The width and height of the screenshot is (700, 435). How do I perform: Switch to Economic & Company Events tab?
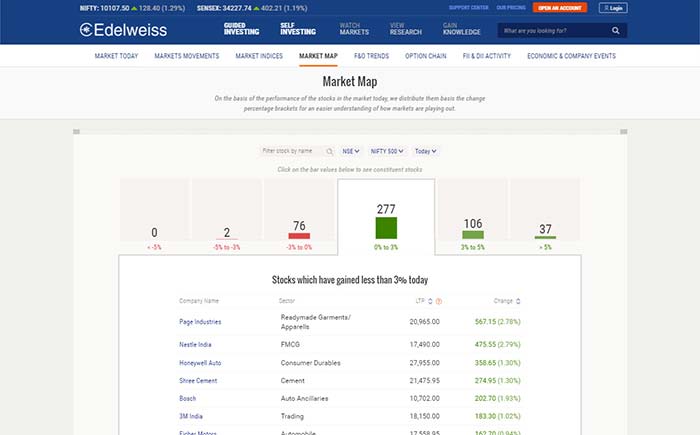click(571, 56)
